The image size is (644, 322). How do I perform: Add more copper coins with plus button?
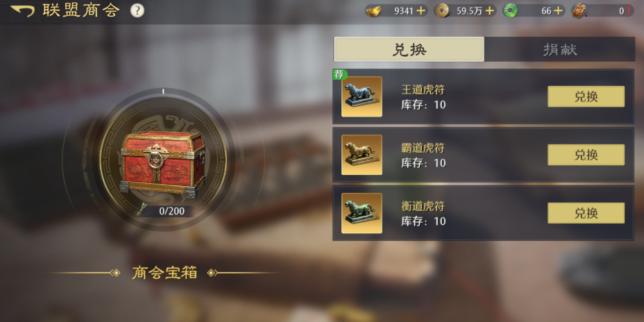[x=489, y=11]
